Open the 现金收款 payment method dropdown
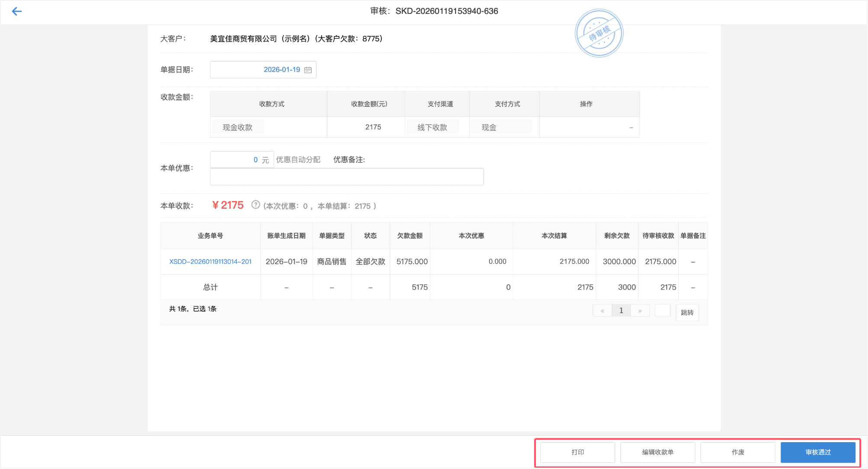 coord(238,127)
